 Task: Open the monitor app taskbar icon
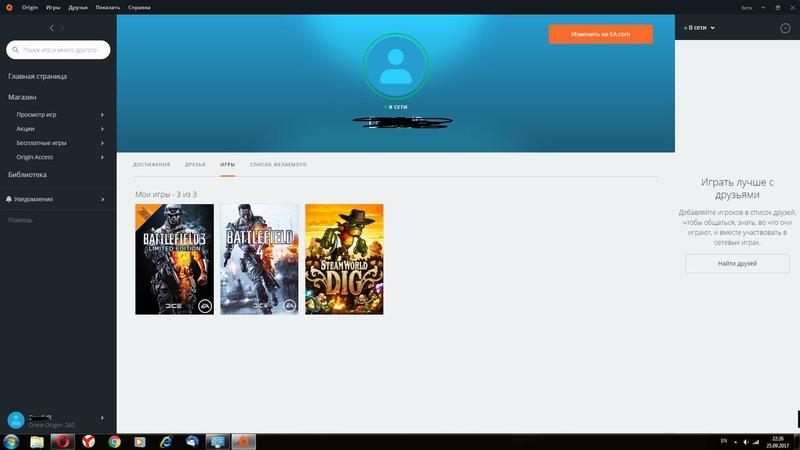click(217, 442)
